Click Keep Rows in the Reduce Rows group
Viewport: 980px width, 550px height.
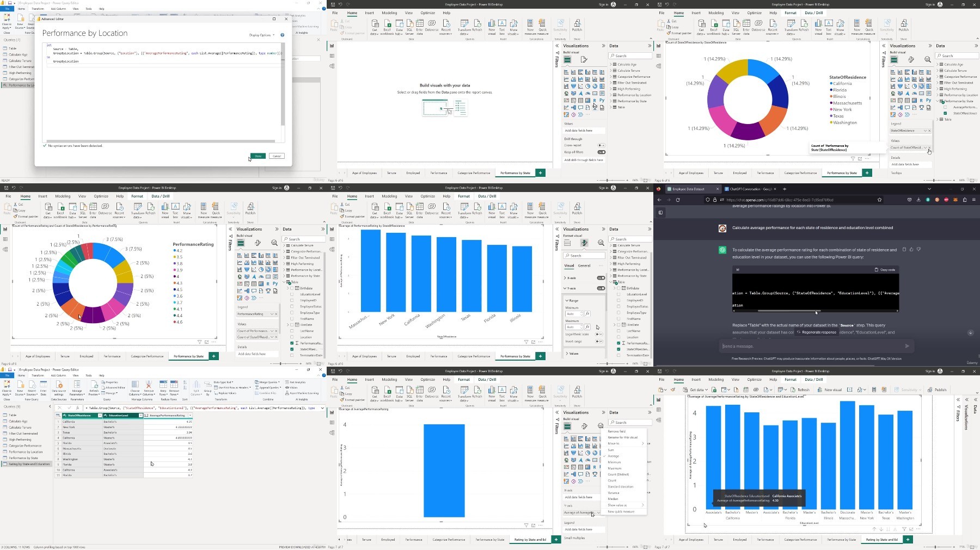point(163,387)
